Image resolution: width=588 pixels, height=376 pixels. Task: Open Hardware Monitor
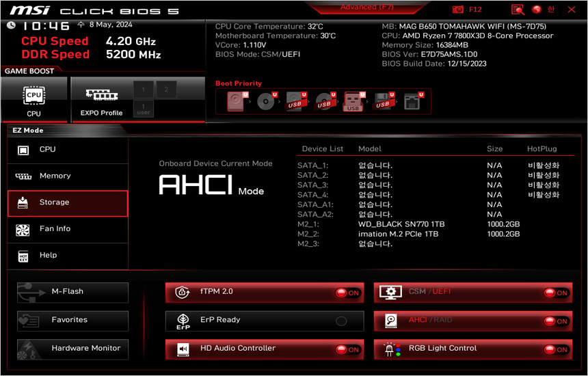72,349
